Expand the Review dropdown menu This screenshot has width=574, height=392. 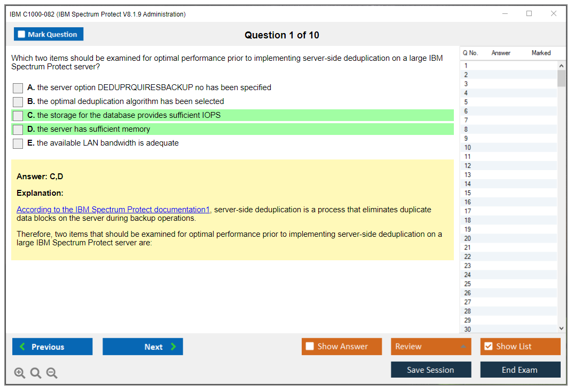click(463, 347)
